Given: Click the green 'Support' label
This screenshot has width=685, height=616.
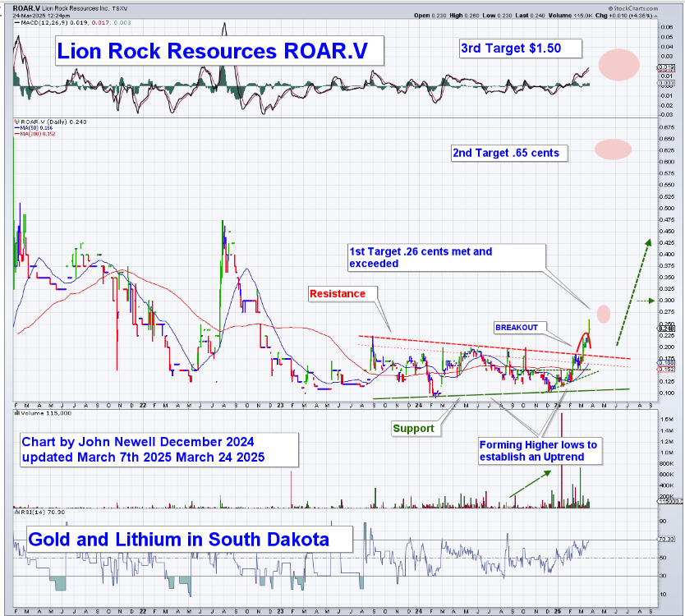Looking at the screenshot, I should [416, 428].
